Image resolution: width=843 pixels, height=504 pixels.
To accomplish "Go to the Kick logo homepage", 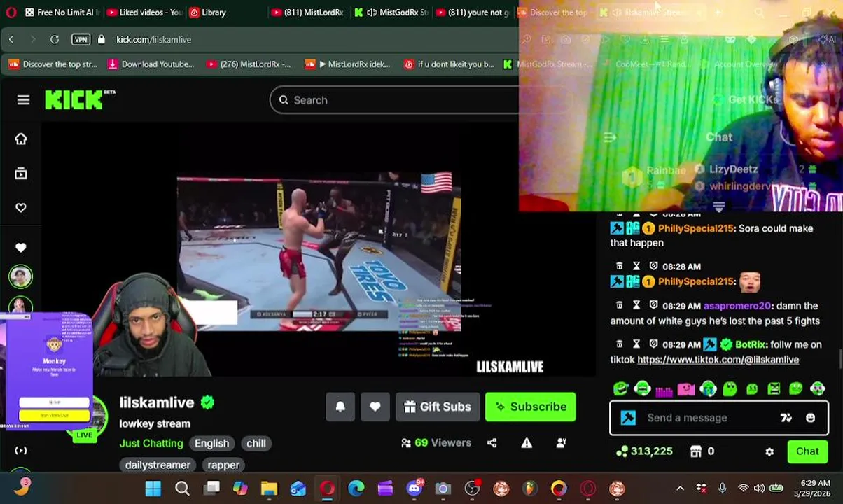I will point(74,100).
